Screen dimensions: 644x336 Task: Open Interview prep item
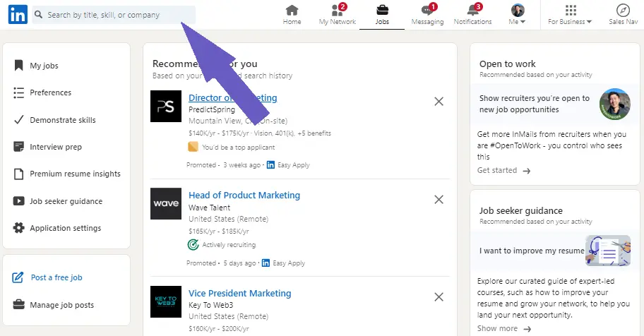(47, 147)
